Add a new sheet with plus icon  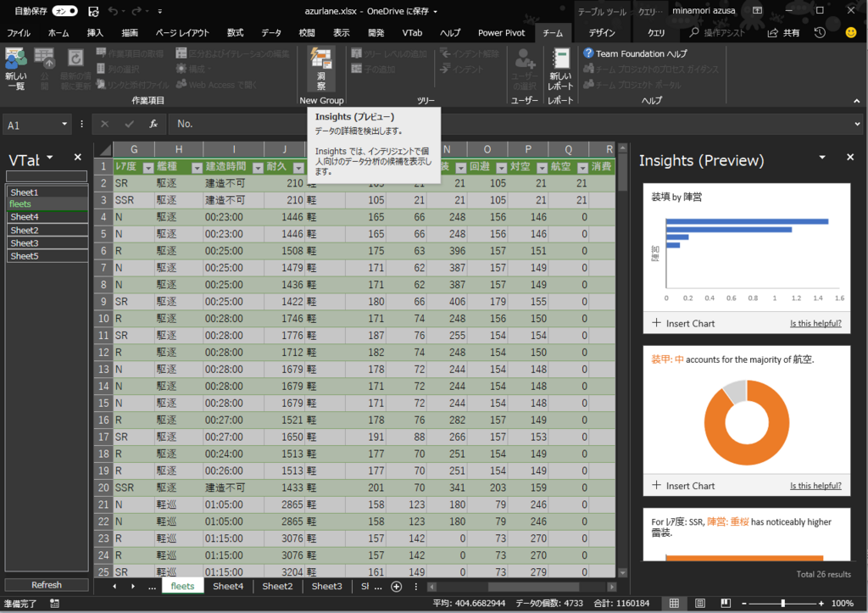pos(397,587)
